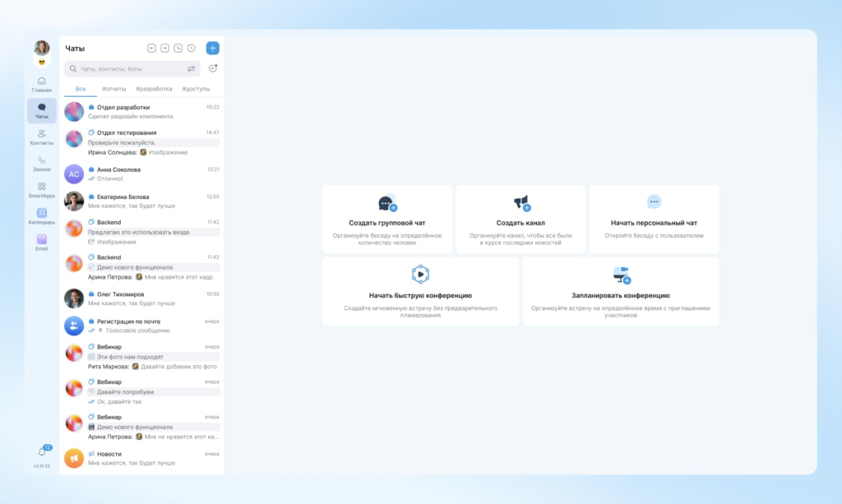Open the #разработка chat filter tab

(x=154, y=89)
